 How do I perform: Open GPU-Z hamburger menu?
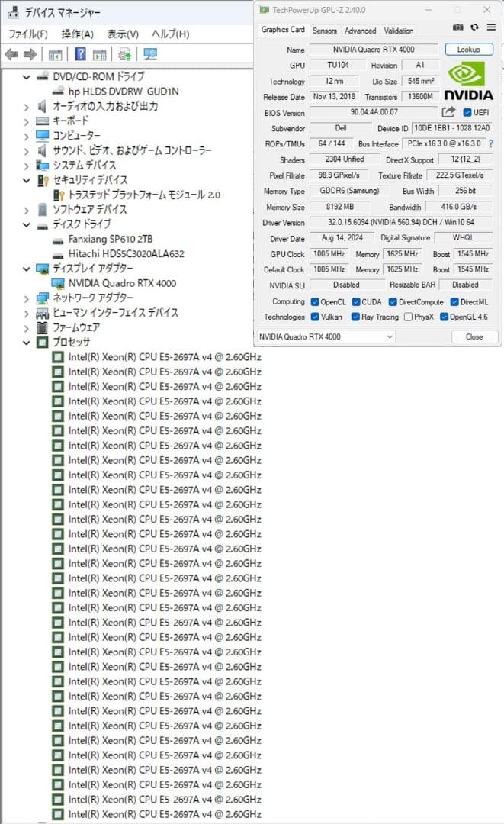[491, 27]
